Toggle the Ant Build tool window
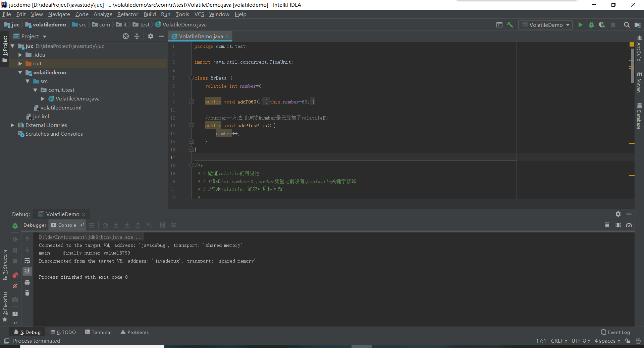This screenshot has width=644, height=348. pos(639,48)
